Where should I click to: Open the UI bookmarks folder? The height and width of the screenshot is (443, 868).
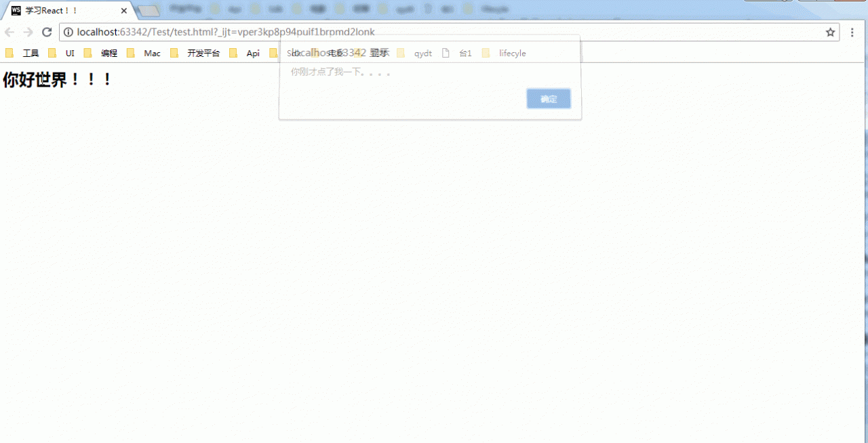62,53
